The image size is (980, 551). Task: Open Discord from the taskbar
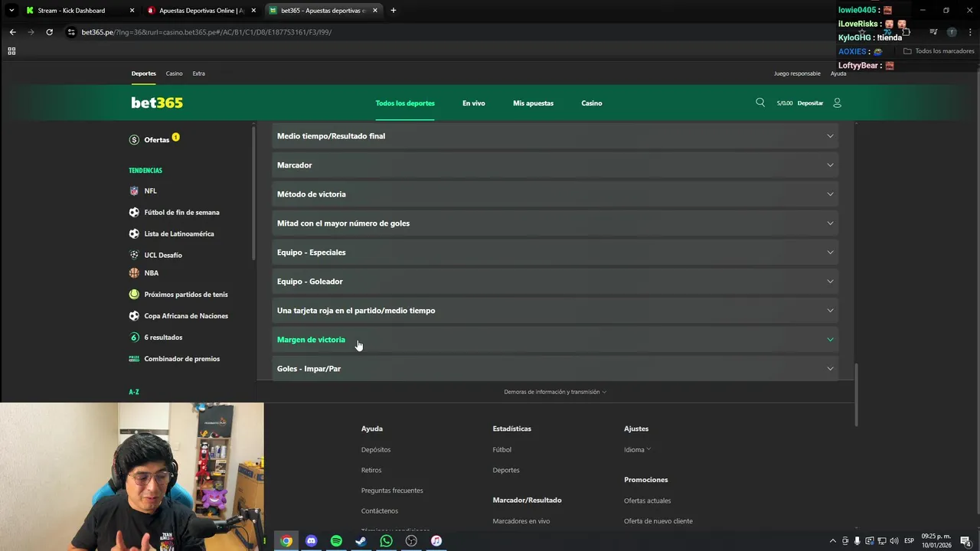point(311,541)
